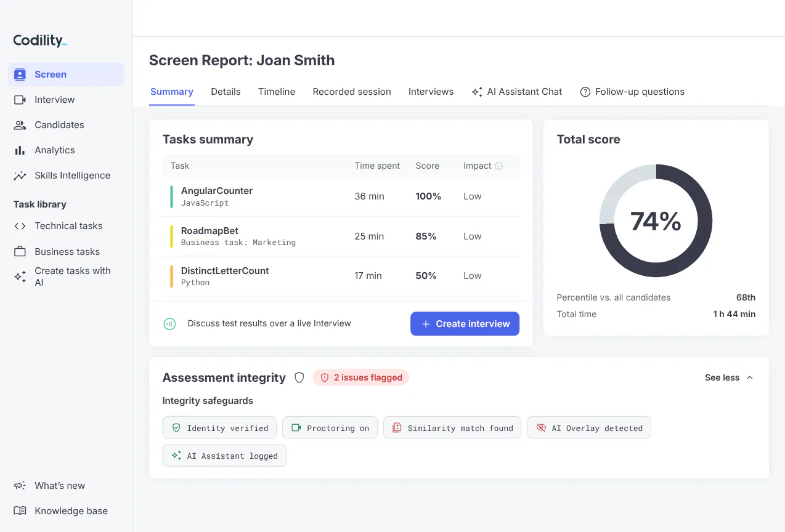Click the Time spent column header
The height and width of the screenshot is (532, 785).
(x=377, y=166)
